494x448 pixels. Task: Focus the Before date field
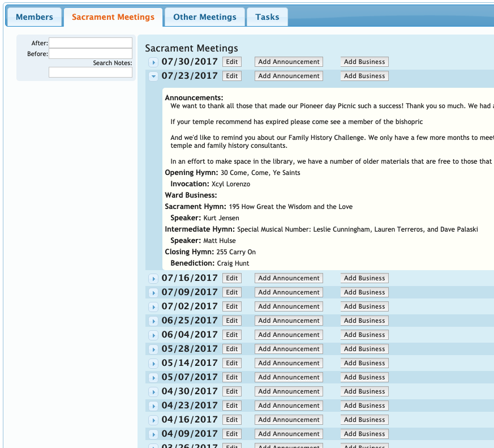91,54
